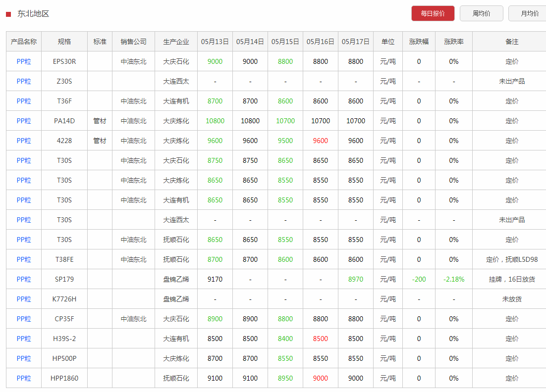Click the green 10800 price for PA14D
The image size is (546, 392).
[x=215, y=121]
